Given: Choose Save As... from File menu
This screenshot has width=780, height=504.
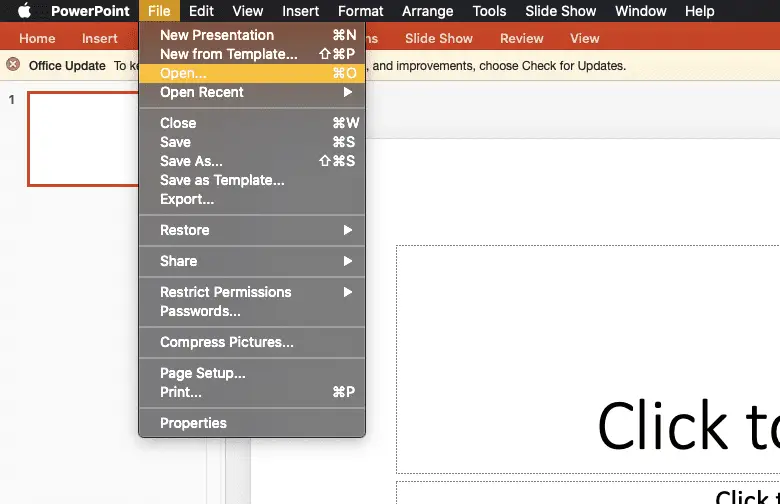Looking at the screenshot, I should coord(252,161).
